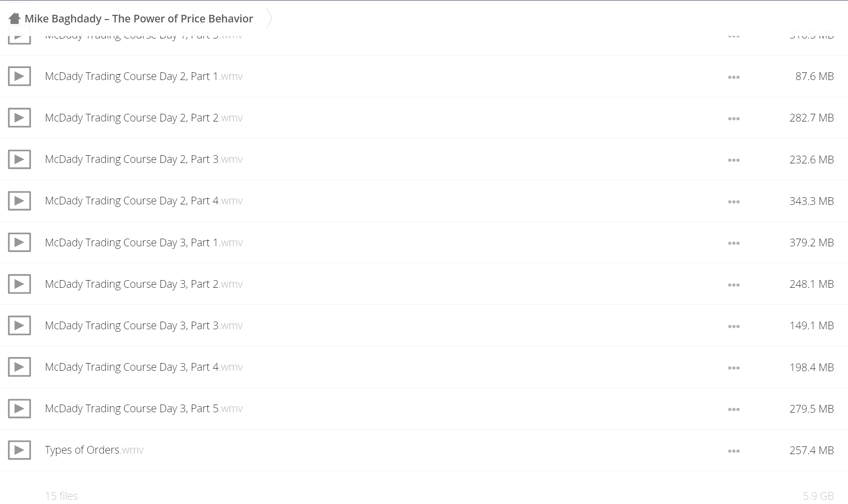
Task: Click video icon for Day 2, Part 1
Action: [19, 76]
